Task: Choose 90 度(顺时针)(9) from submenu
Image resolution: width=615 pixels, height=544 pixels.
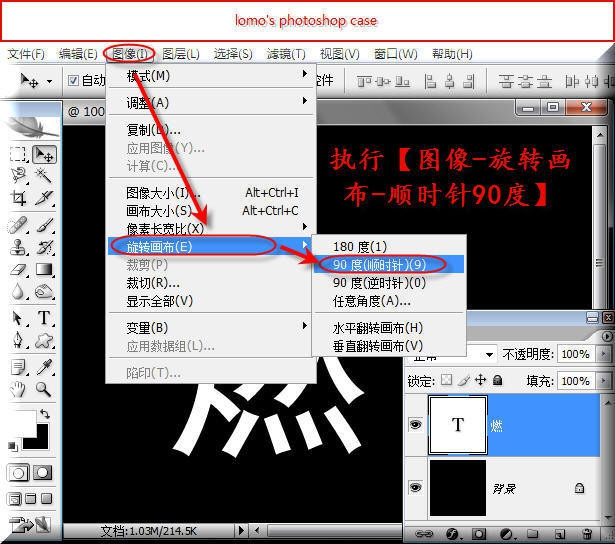Action: [x=388, y=265]
